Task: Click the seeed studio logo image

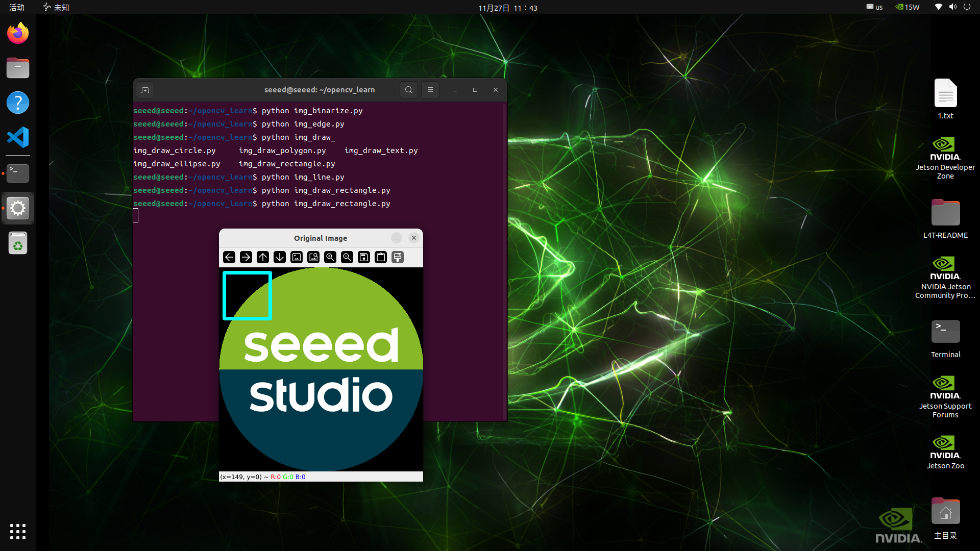Action: click(321, 369)
